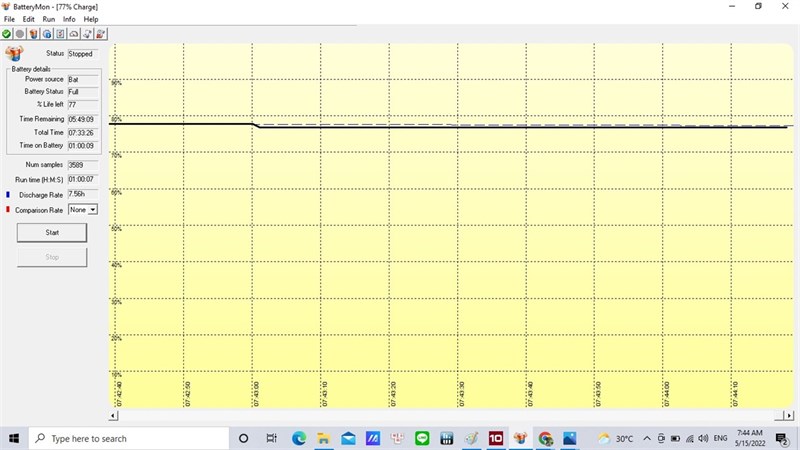Screen dimensions: 800x450
Task: Click the battery toolbar icon
Action: pyautogui.click(x=33, y=34)
